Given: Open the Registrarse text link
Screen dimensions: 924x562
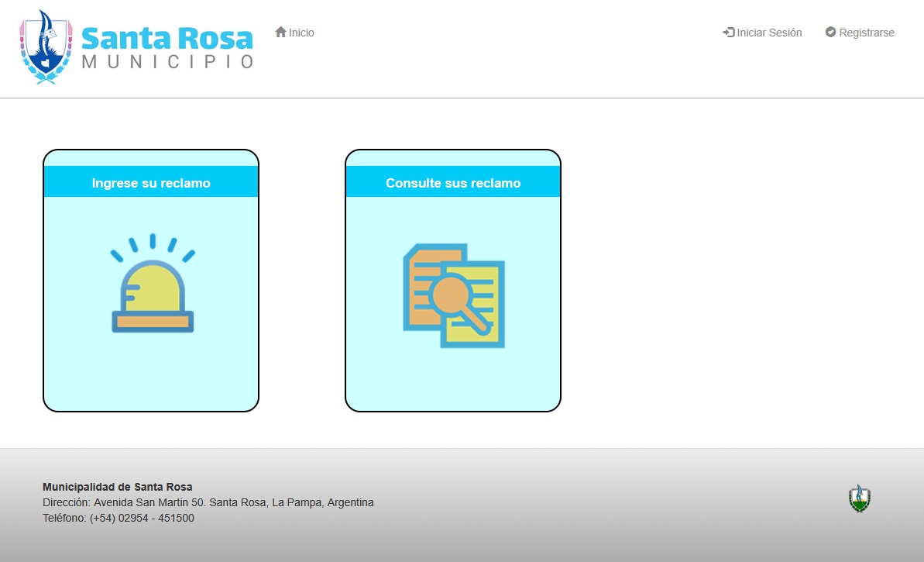Looking at the screenshot, I should 867,33.
